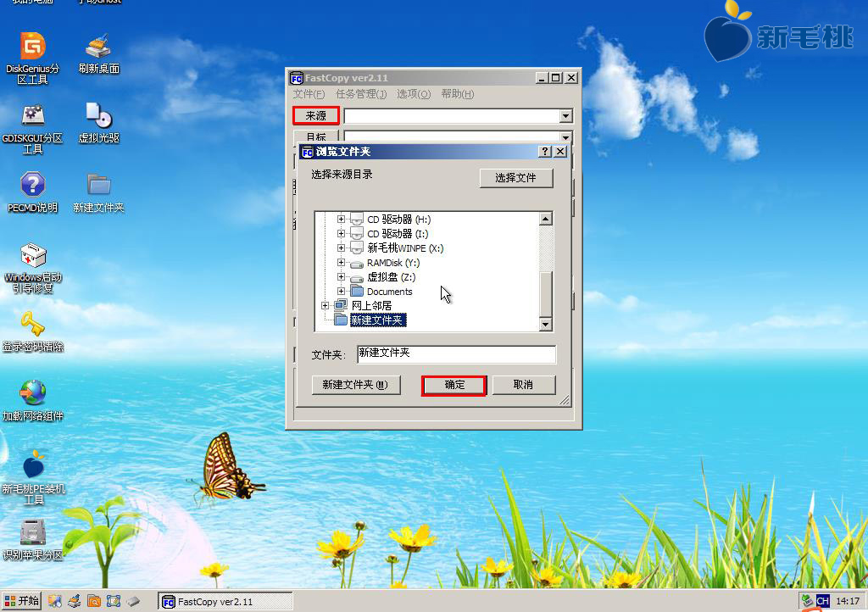
Task: Select the PECMD说明 help icon
Action: pyautogui.click(x=33, y=192)
